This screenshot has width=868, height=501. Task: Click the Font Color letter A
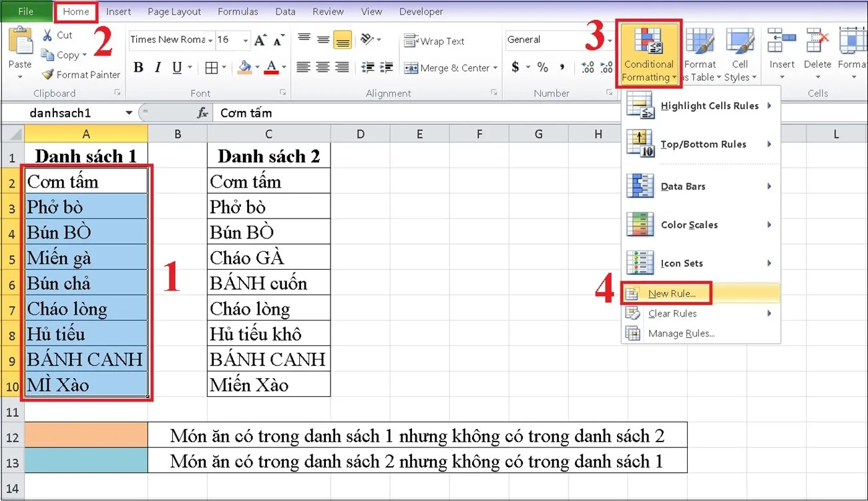271,67
